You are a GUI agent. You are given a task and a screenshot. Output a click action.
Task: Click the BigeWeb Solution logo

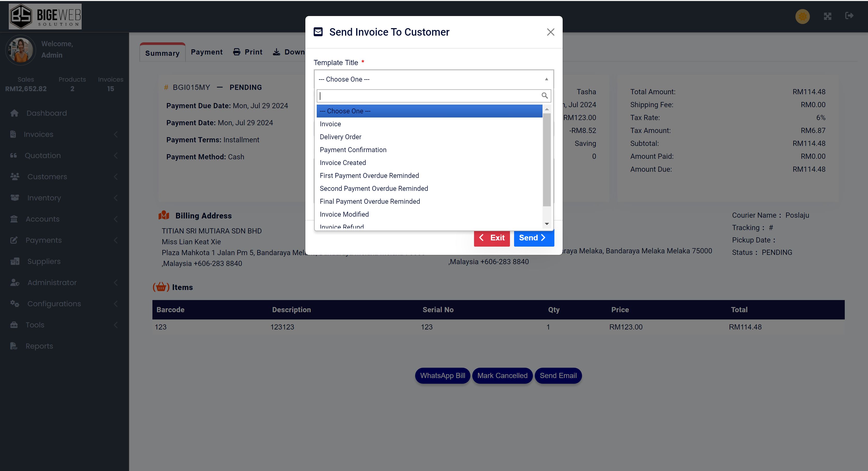[x=45, y=16]
